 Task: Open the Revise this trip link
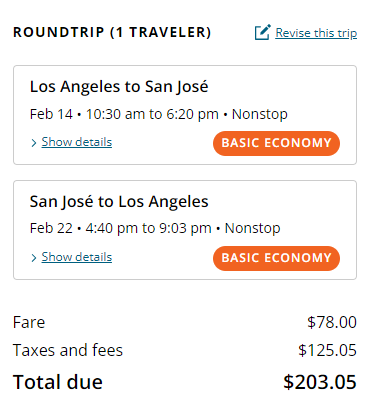(x=316, y=33)
